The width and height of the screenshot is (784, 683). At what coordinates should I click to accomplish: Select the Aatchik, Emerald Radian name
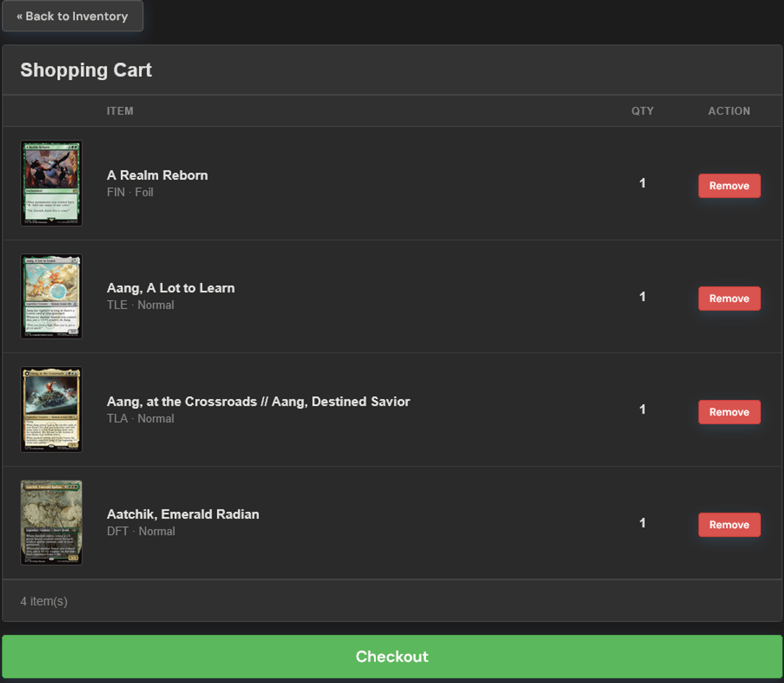(183, 514)
